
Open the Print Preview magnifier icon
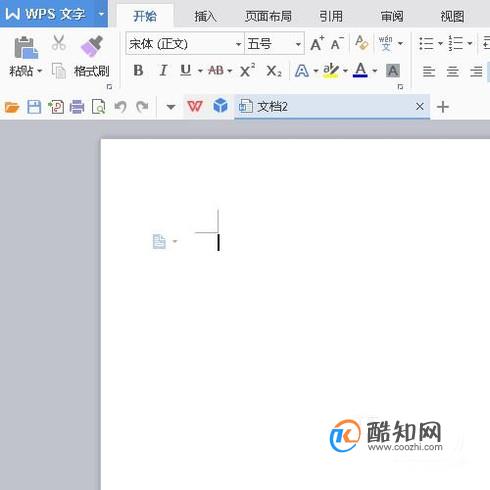99,107
